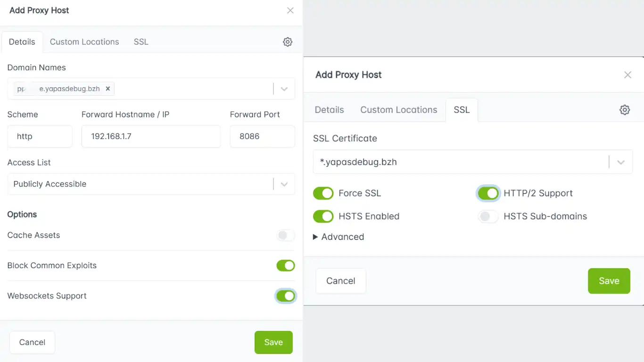Click the Save button in SSL dialog
The image size is (644, 362).
coord(609,281)
